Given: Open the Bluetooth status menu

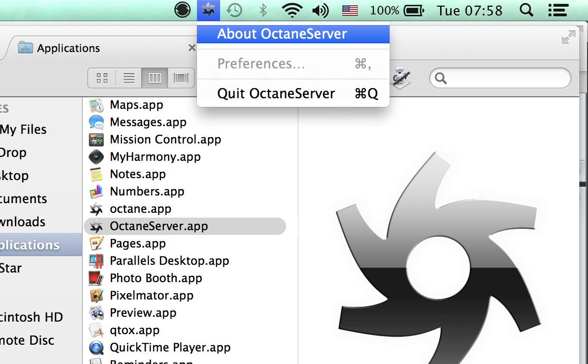Looking at the screenshot, I should (x=263, y=10).
